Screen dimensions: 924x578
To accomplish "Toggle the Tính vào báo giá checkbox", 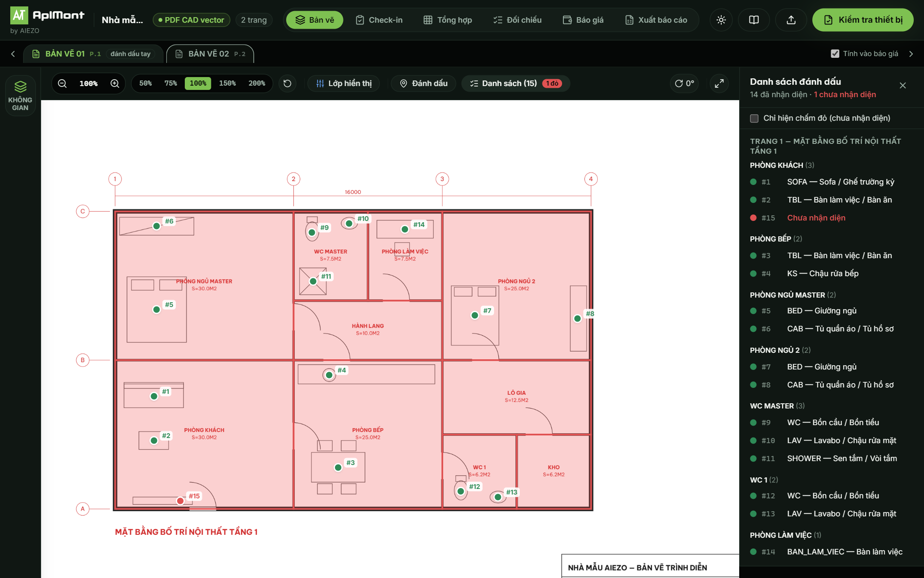I will pos(835,54).
